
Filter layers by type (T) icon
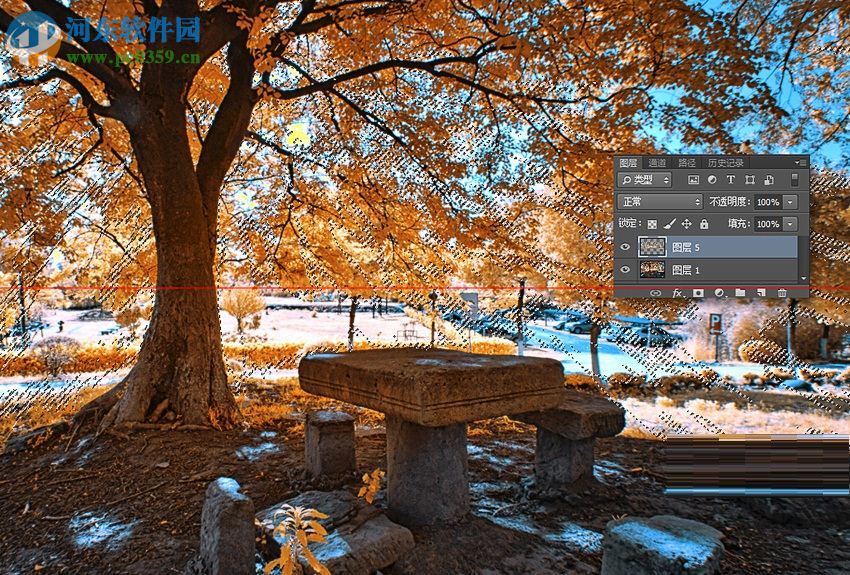[730, 180]
